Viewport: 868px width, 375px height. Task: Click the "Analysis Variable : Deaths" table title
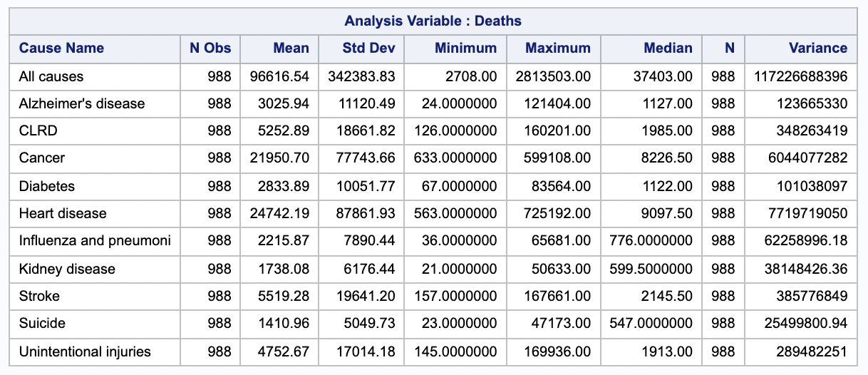(x=433, y=21)
